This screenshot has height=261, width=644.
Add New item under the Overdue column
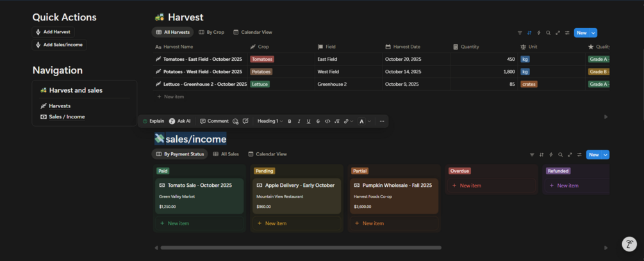[x=491, y=186]
